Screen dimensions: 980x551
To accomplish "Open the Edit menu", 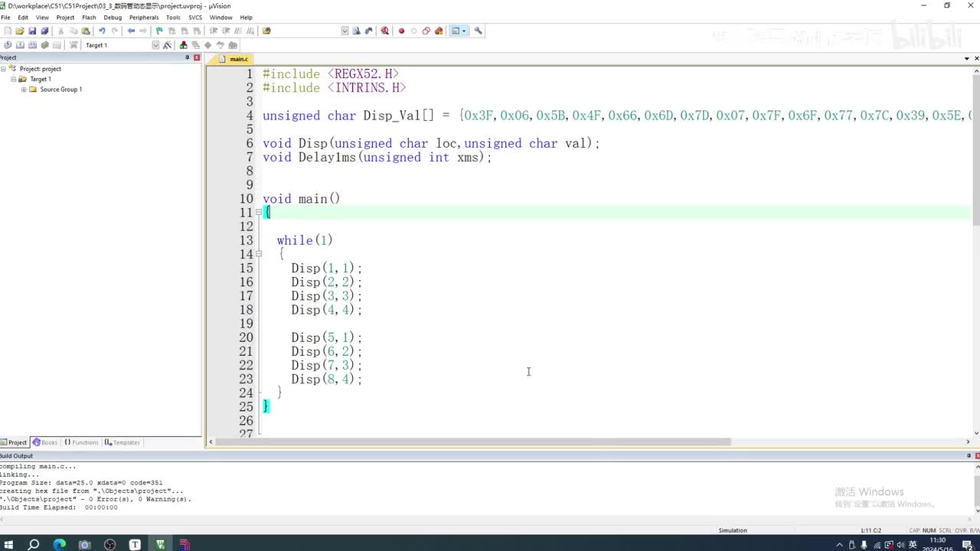I will coord(23,18).
